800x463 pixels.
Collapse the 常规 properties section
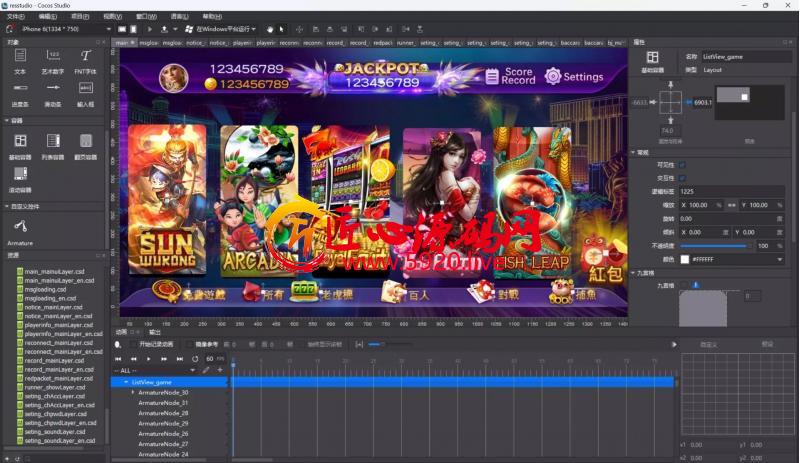coord(633,152)
